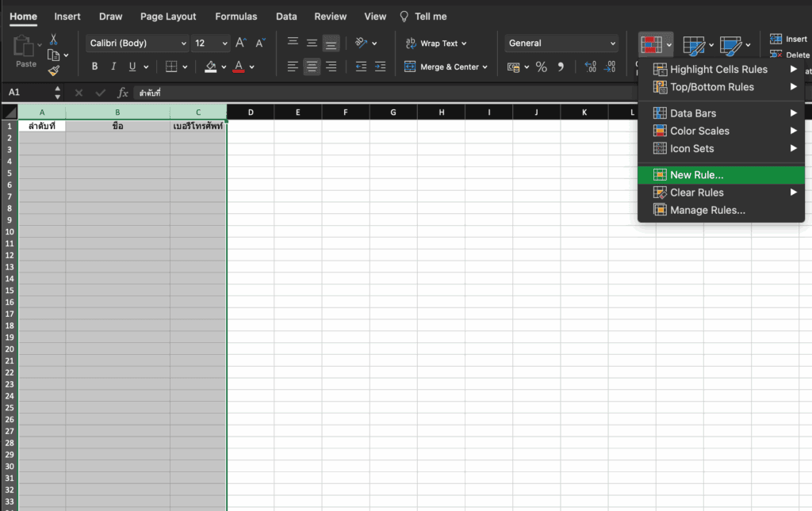
Task: Click the Cut scissors icon
Action: pyautogui.click(x=53, y=39)
